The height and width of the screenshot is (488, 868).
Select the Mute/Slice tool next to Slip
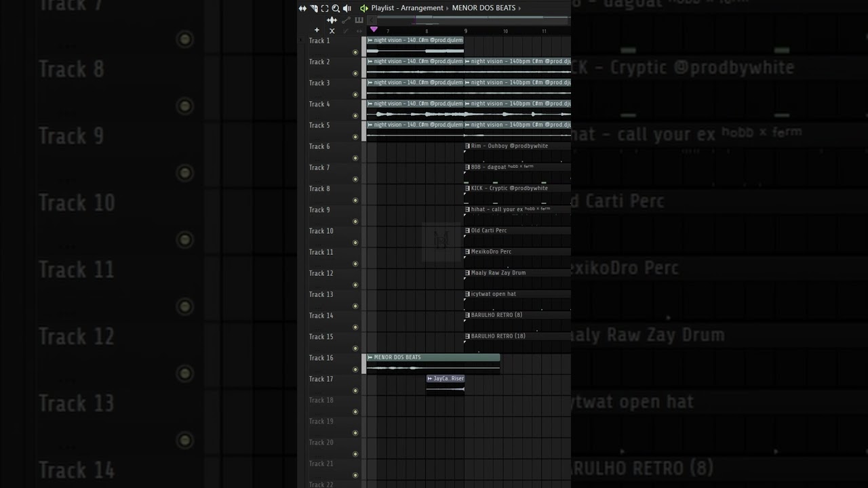(x=314, y=8)
